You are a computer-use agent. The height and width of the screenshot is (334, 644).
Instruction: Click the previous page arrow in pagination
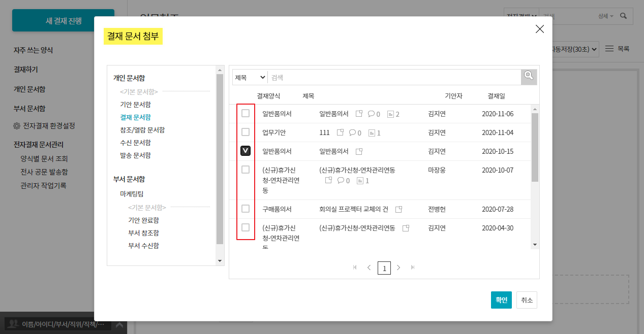[x=369, y=268]
